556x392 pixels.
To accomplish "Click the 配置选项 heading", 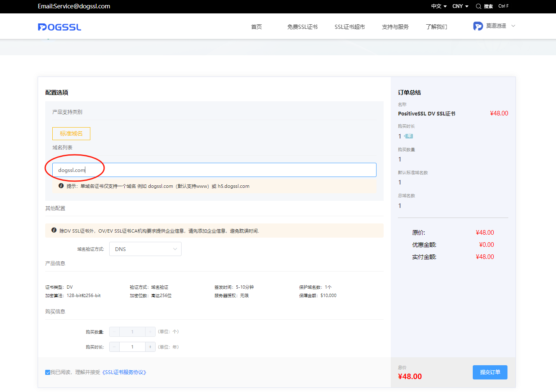I will [x=56, y=92].
